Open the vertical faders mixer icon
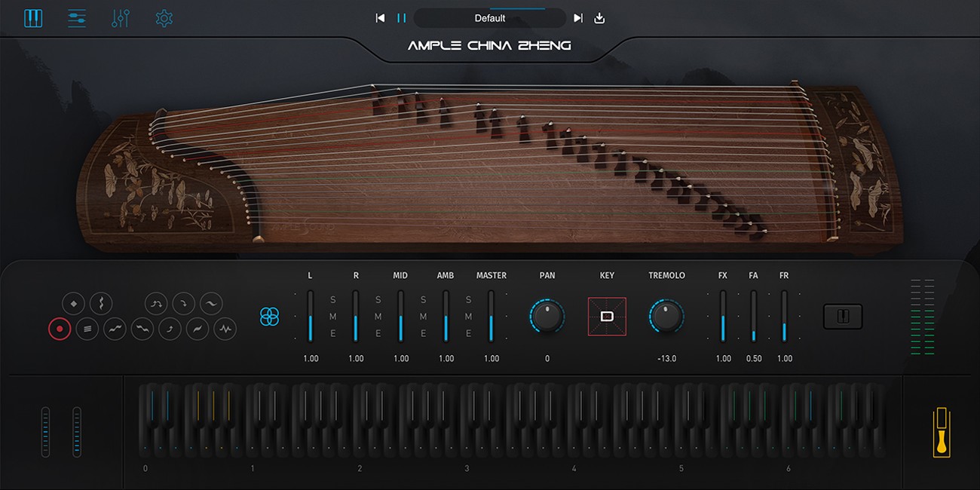Viewport: 980px width, 490px height. point(121,18)
